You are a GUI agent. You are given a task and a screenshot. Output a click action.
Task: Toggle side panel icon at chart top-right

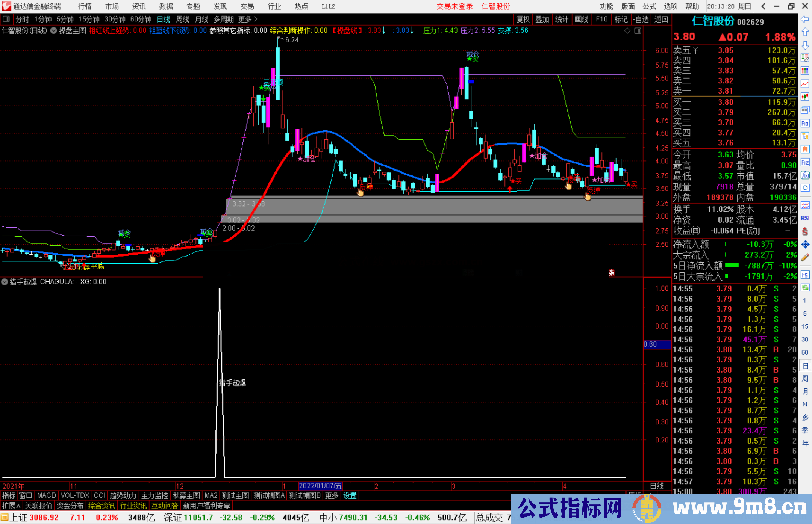click(x=638, y=31)
